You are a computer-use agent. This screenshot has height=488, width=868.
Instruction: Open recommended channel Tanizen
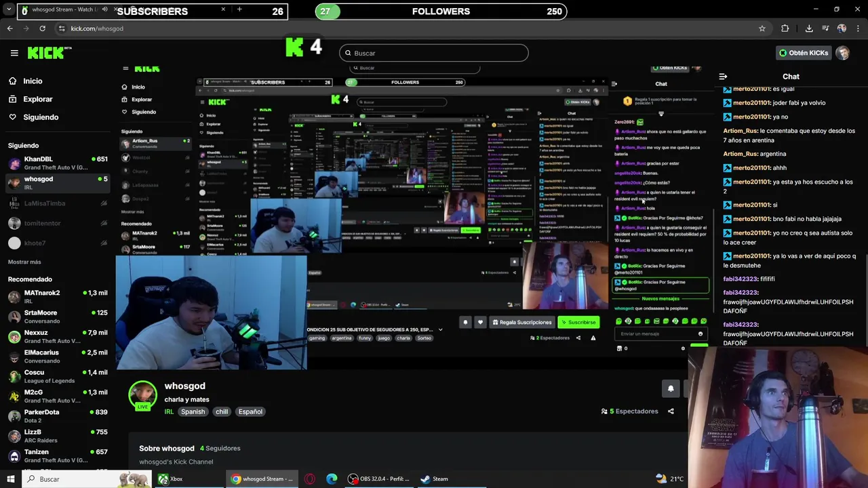pyautogui.click(x=58, y=455)
